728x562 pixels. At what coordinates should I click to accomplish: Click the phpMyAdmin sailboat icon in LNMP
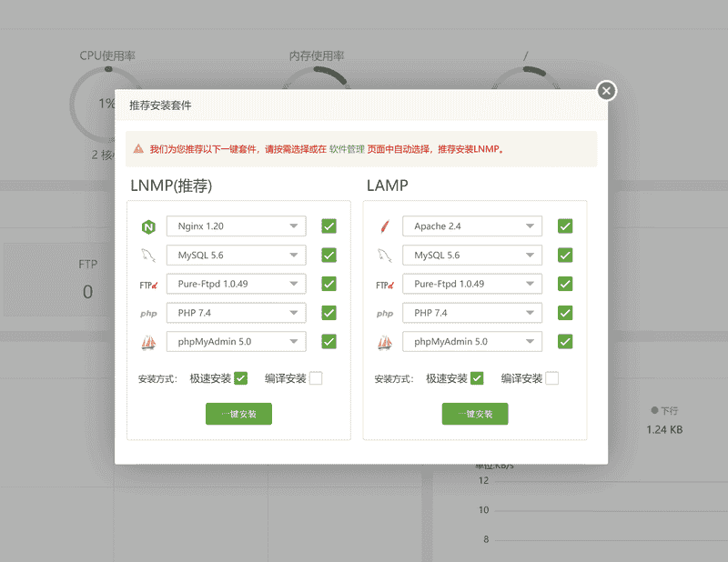(x=148, y=343)
